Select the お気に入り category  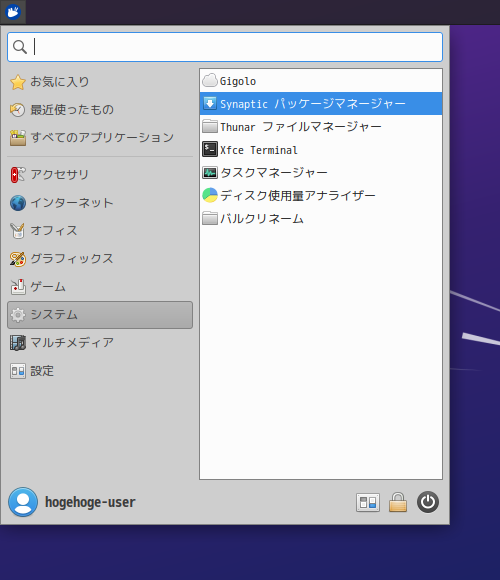pyautogui.click(x=100, y=82)
